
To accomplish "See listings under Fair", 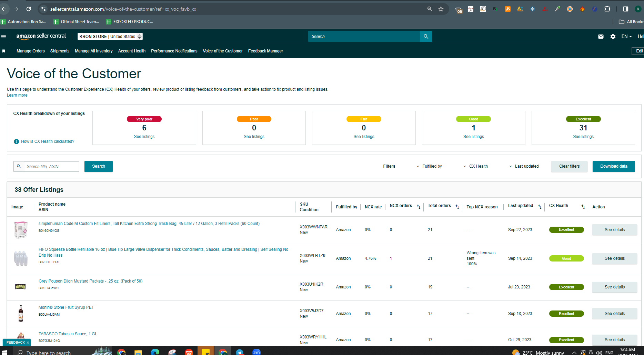I will (x=364, y=137).
